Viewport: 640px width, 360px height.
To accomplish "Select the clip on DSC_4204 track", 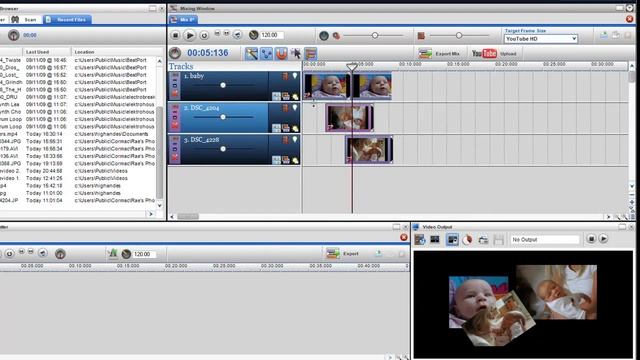I will [x=349, y=118].
